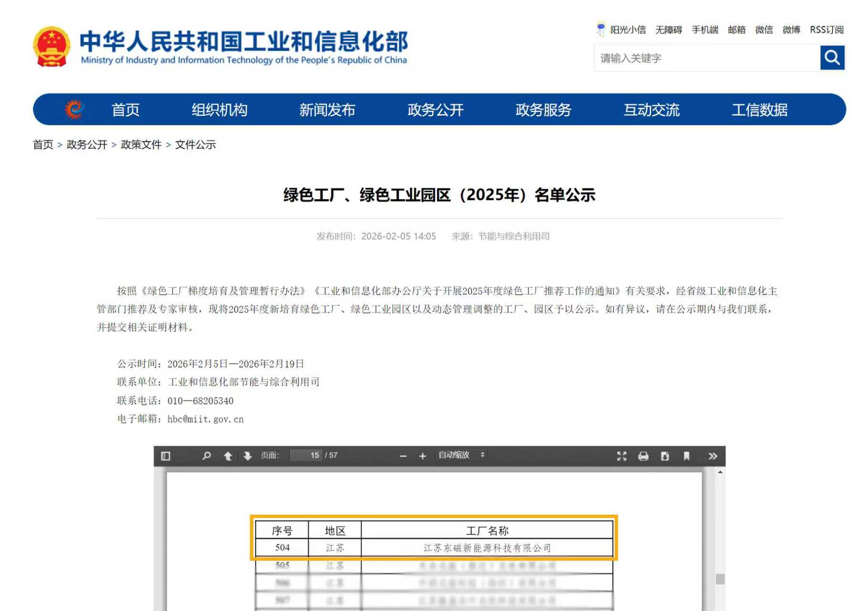Open the 自动缩放 zoom dropdown

461,455
